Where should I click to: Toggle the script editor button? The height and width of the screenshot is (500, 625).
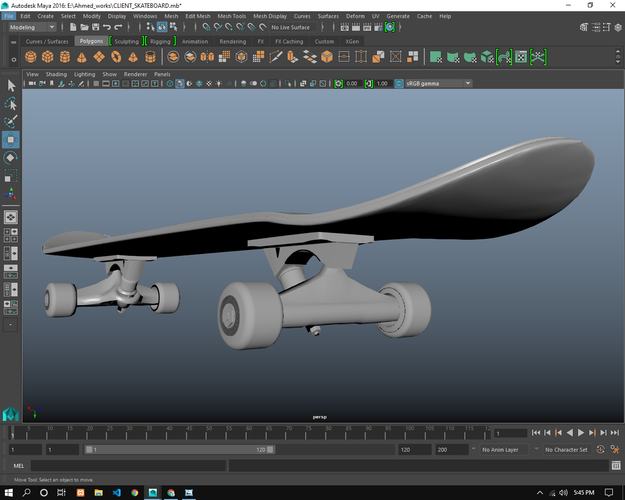(x=616, y=465)
